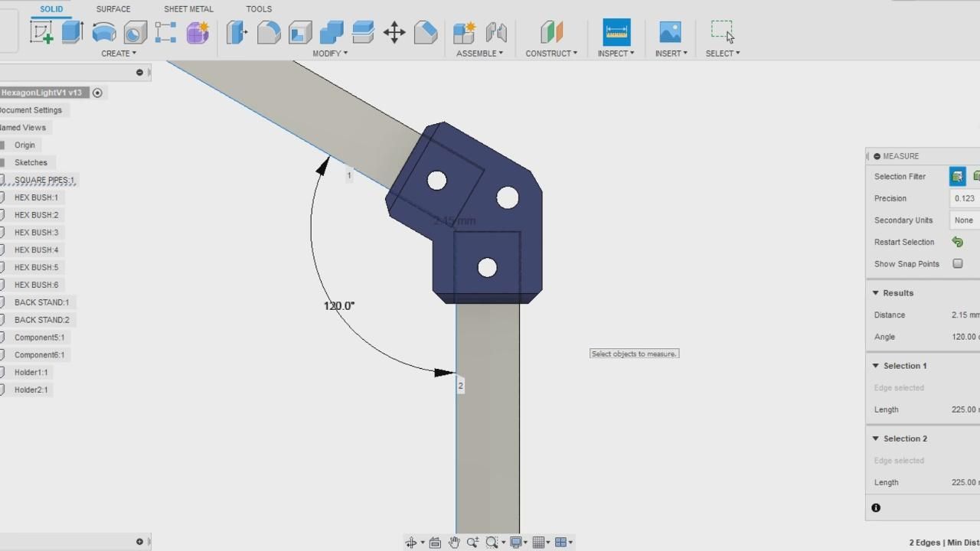Select BACK STAND:1 in the browser

[41, 302]
